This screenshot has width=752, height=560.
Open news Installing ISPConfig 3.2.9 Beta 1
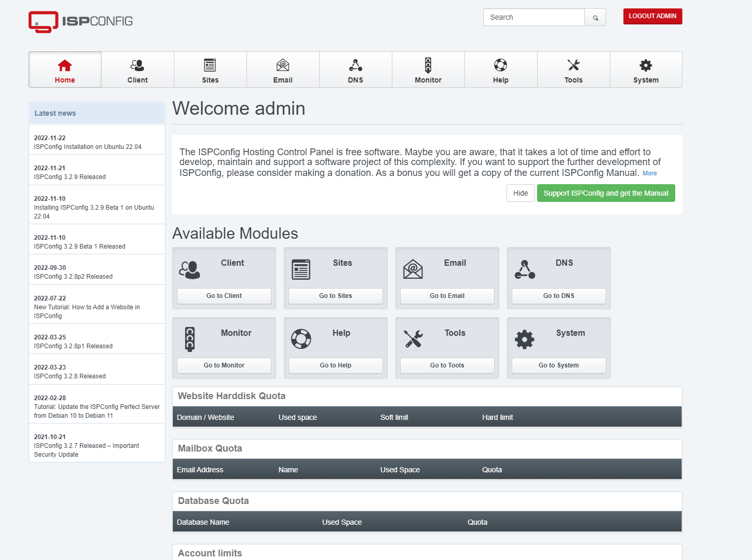pyautogui.click(x=94, y=212)
